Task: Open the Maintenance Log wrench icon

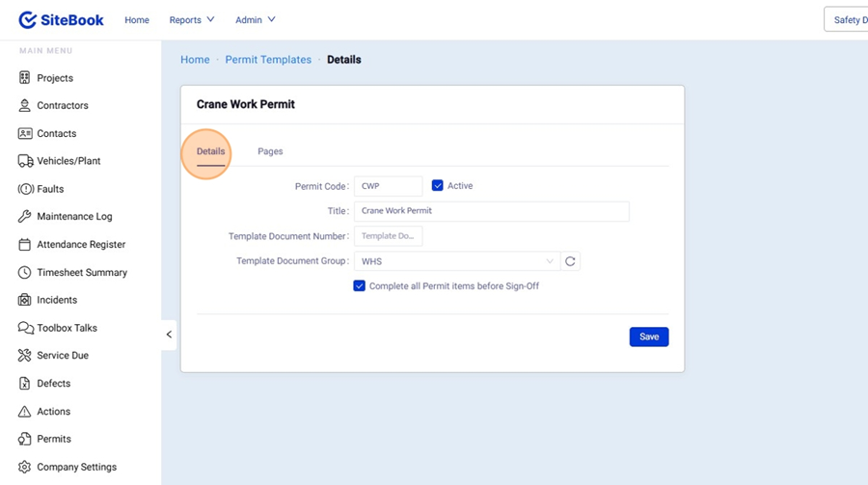Action: 25,217
